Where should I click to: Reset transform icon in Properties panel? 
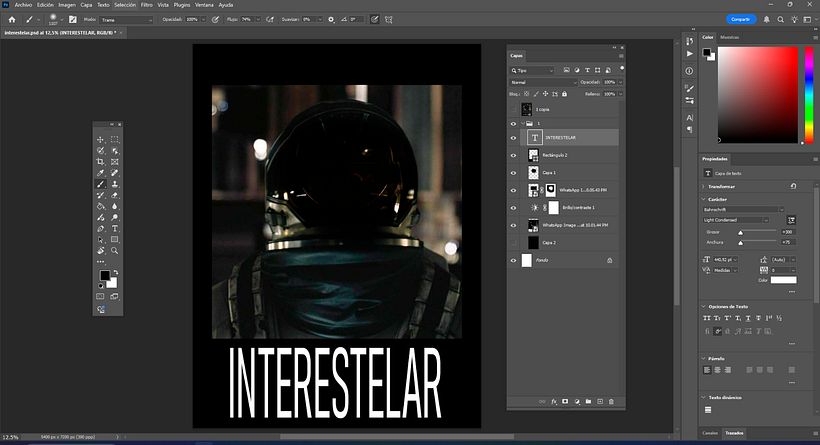click(793, 186)
